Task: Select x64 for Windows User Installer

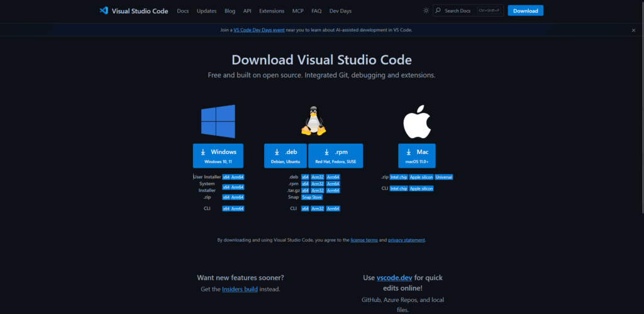Action: (226, 177)
